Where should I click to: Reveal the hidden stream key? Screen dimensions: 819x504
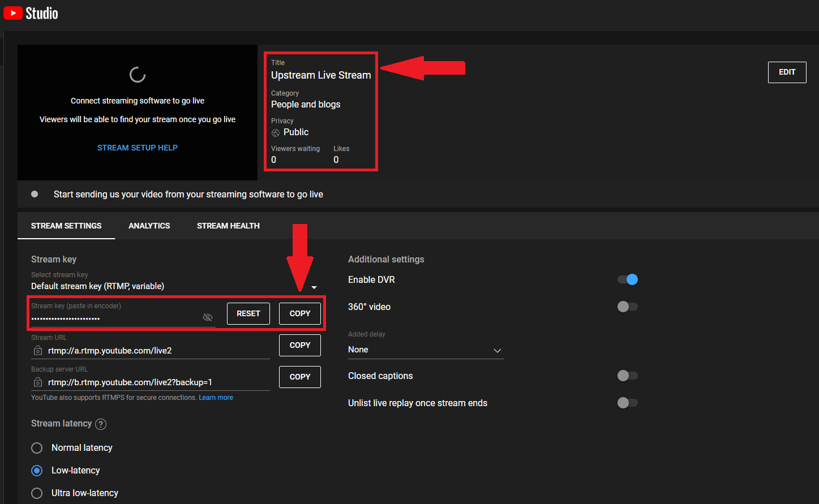[207, 317]
